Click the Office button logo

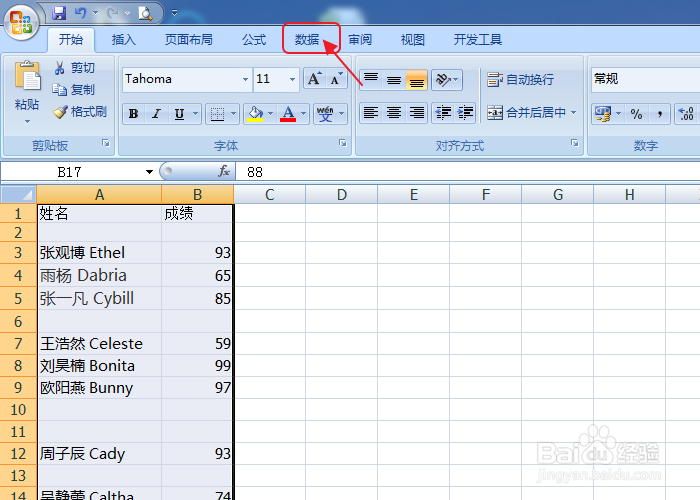(x=21, y=22)
